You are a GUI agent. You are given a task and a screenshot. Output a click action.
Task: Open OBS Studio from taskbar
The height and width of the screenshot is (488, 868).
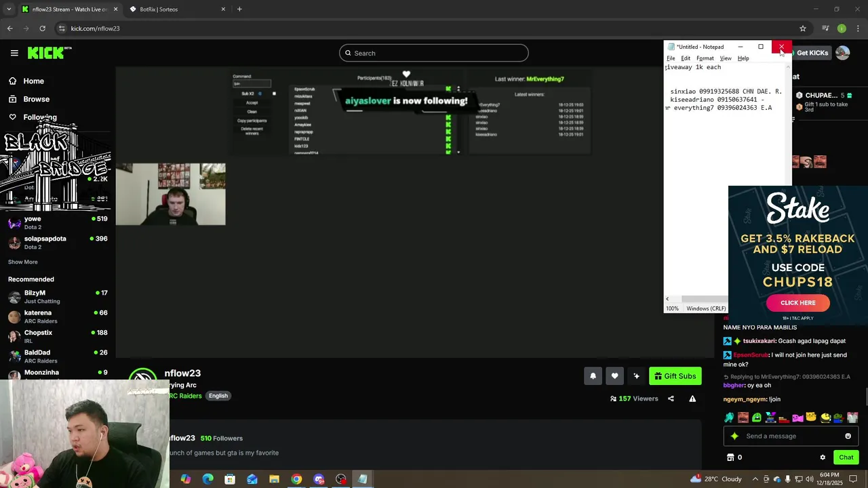[x=340, y=479]
